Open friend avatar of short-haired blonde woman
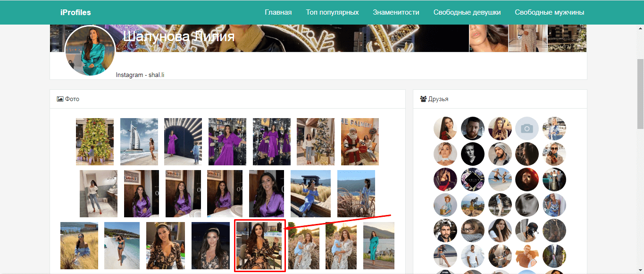The image size is (644, 274). [445, 154]
